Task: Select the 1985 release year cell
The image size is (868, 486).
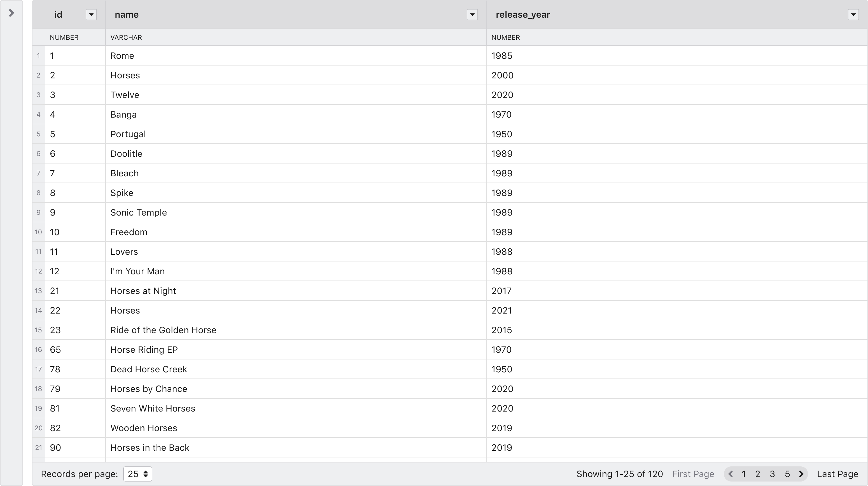Action: pyautogui.click(x=502, y=56)
